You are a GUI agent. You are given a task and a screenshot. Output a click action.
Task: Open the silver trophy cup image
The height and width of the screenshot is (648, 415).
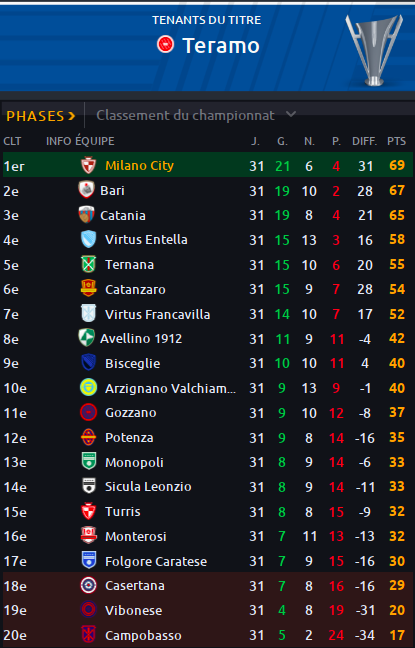374,50
